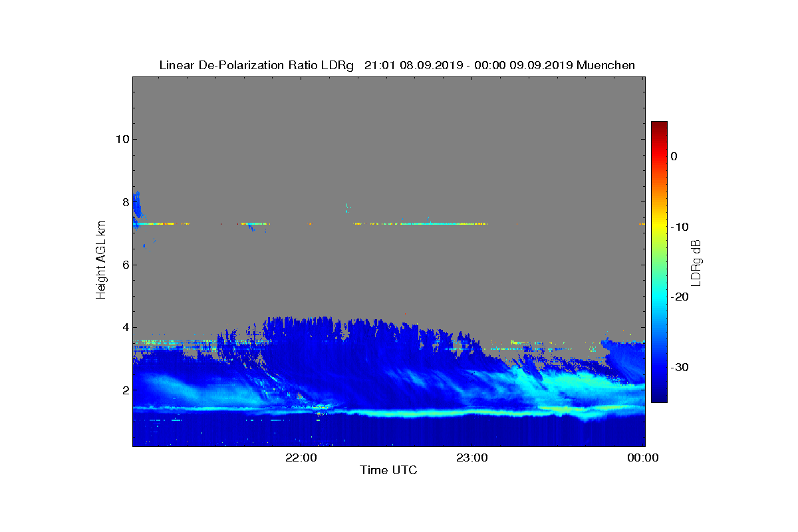Click the '0' colorbar tick label
Image resolution: width=798 pixels, height=532 pixels.
pos(674,156)
